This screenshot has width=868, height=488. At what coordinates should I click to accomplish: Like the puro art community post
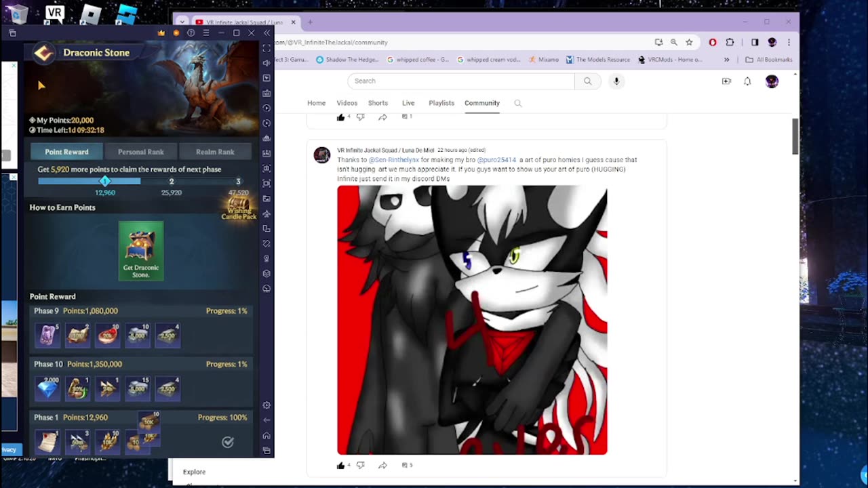341,465
